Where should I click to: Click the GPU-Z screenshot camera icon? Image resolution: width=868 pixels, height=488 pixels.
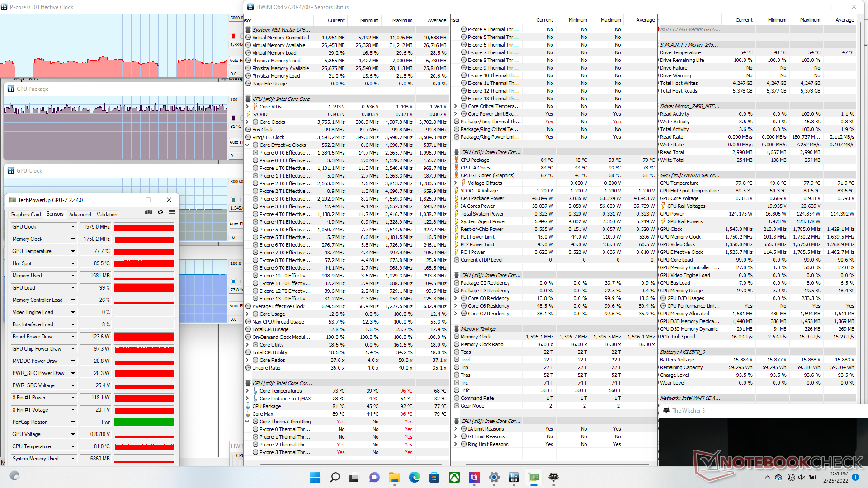(148, 212)
